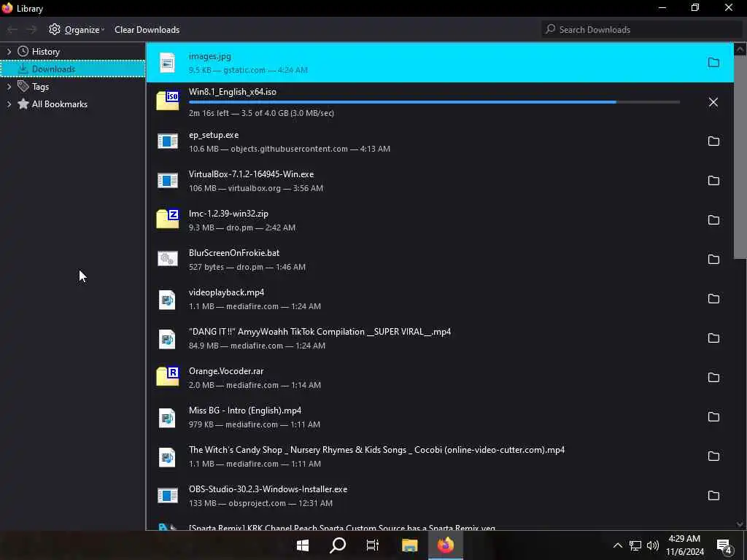The width and height of the screenshot is (747, 560).
Task: Select the lmc-1.2.39-win32.zip entry
Action: [440, 220]
